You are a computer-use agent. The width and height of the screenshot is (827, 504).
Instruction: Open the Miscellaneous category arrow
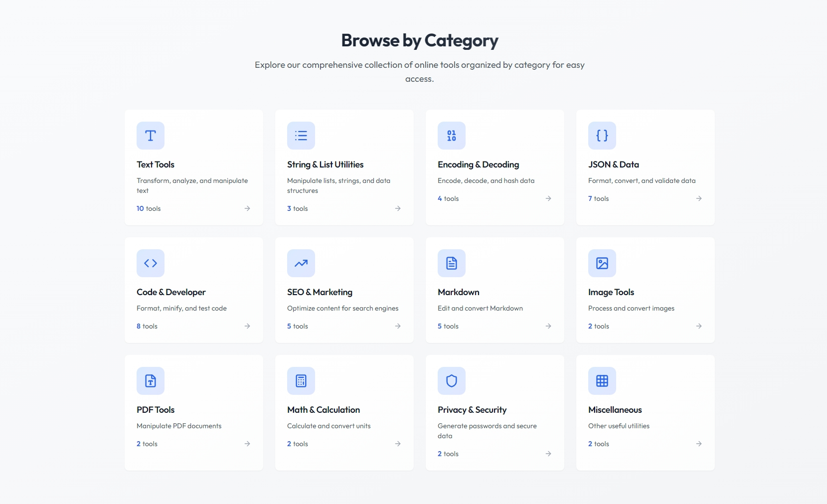coord(699,444)
